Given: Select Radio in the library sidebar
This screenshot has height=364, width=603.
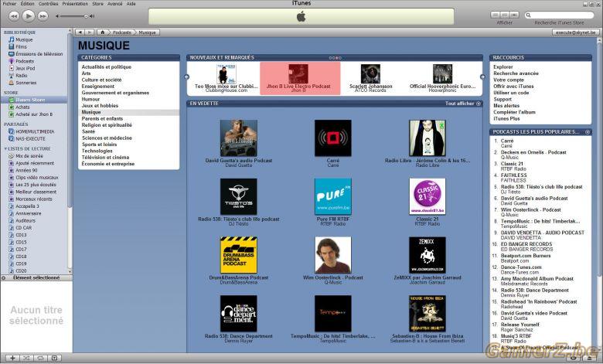Looking at the screenshot, I should (x=21, y=75).
